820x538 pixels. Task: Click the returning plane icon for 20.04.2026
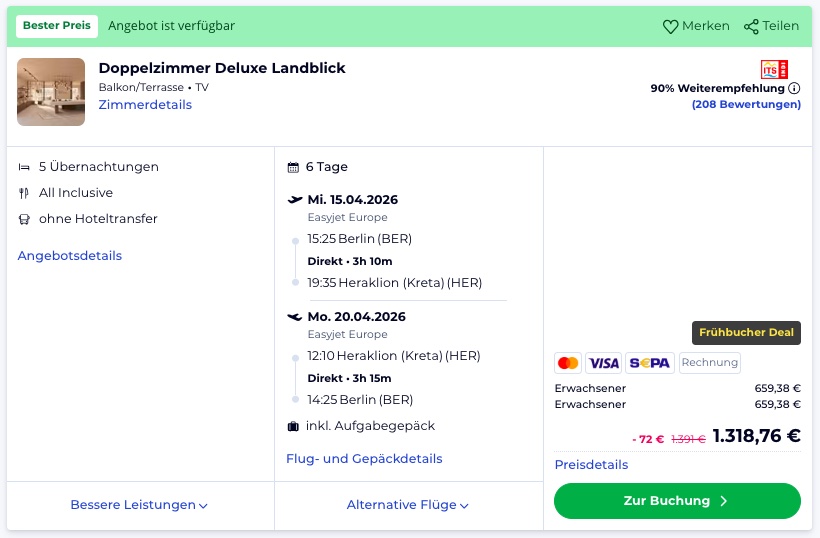(x=295, y=317)
